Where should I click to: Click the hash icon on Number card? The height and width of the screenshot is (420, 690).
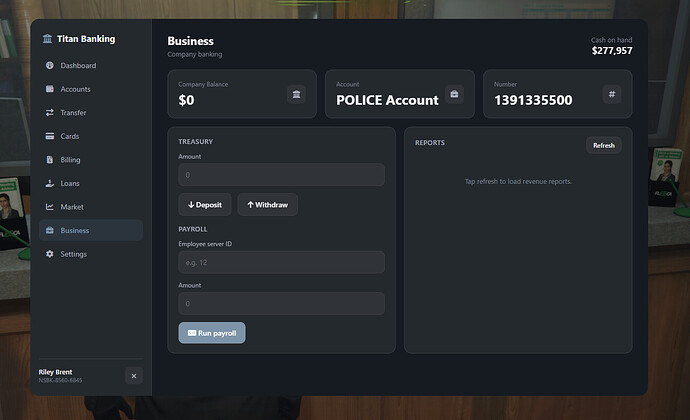tap(612, 94)
